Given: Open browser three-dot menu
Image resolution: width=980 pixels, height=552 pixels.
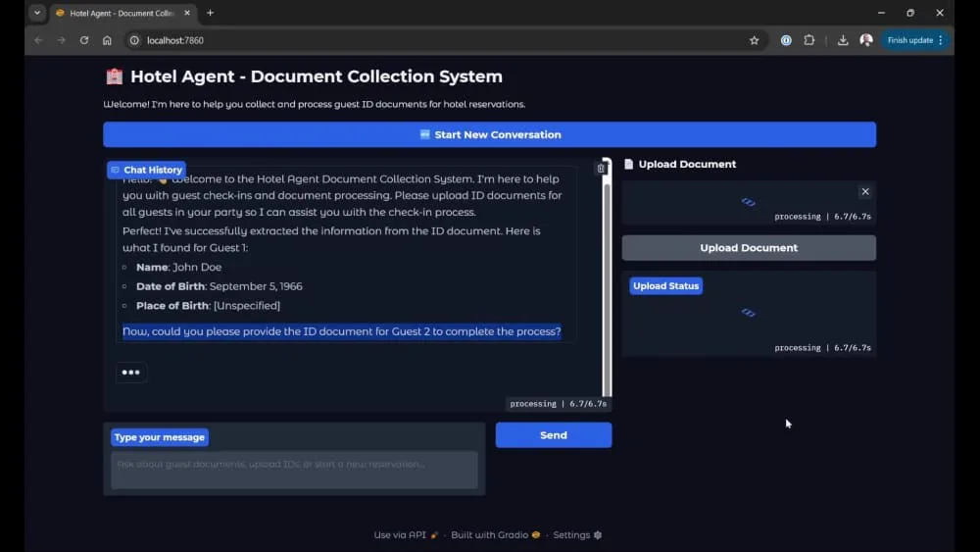Looking at the screenshot, I should pyautogui.click(x=941, y=40).
